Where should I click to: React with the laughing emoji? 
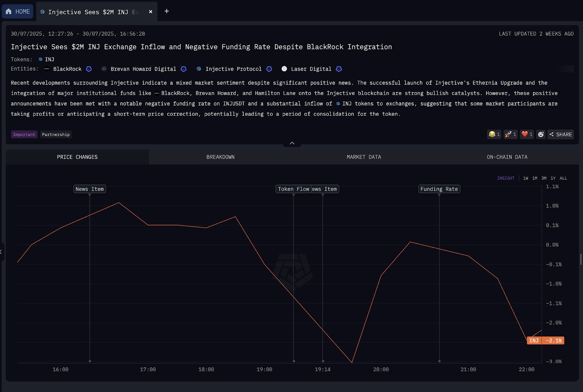pos(494,134)
